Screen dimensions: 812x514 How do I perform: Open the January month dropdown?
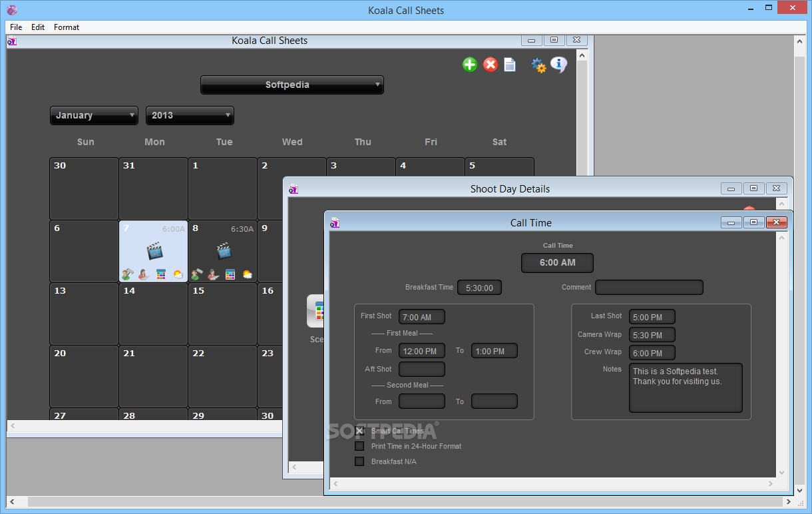click(x=94, y=115)
